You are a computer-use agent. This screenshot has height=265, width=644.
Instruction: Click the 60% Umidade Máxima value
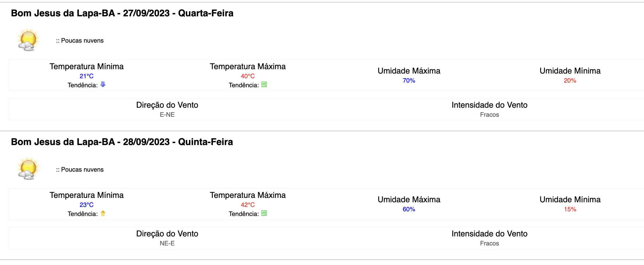pyautogui.click(x=409, y=209)
